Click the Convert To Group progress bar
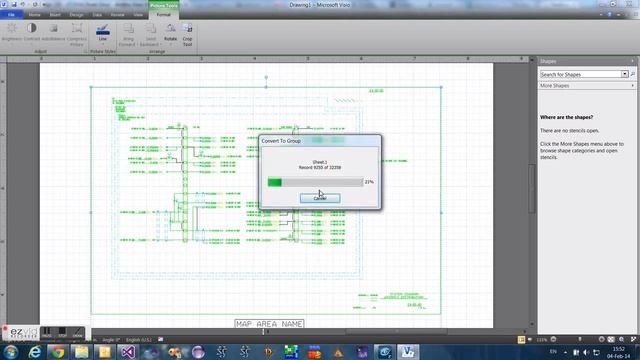 tap(315, 182)
